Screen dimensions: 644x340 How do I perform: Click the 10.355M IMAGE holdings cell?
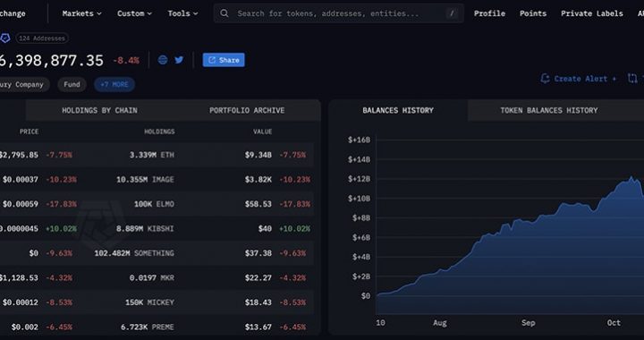[x=145, y=180]
